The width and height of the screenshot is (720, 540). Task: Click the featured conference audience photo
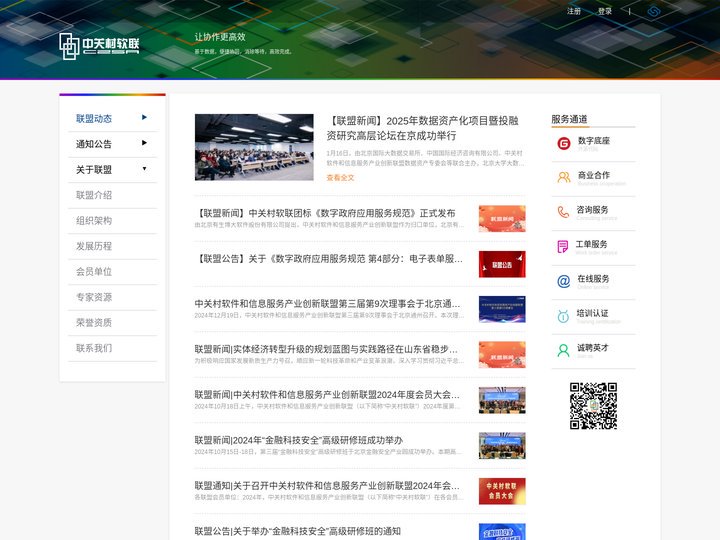coord(254,147)
